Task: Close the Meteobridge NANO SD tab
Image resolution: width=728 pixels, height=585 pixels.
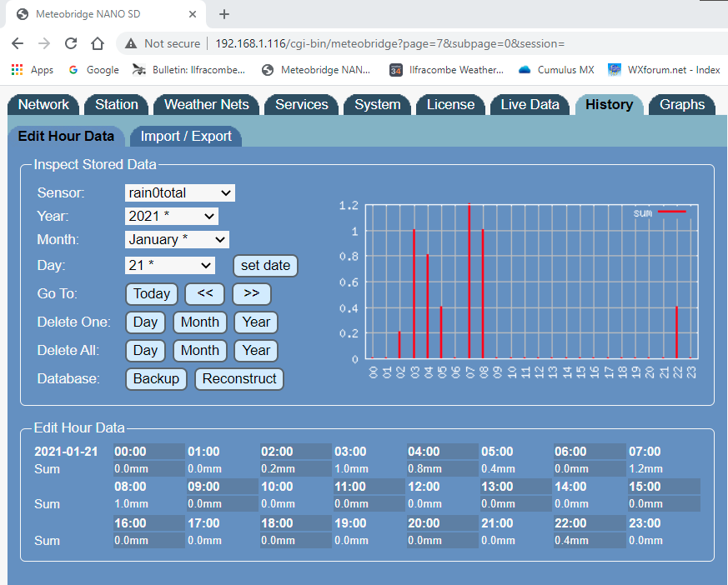Action: click(192, 14)
